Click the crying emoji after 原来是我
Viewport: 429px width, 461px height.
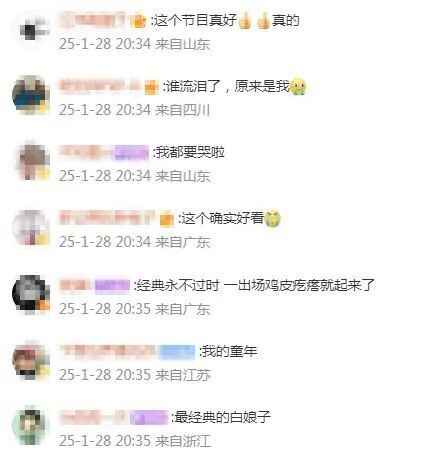coord(298,87)
